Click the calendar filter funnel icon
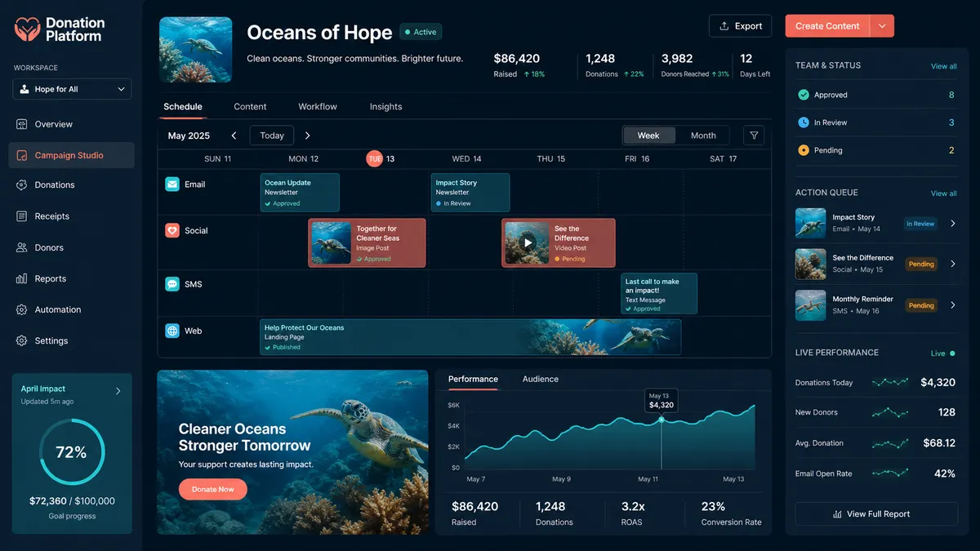The image size is (980, 551). tap(754, 136)
